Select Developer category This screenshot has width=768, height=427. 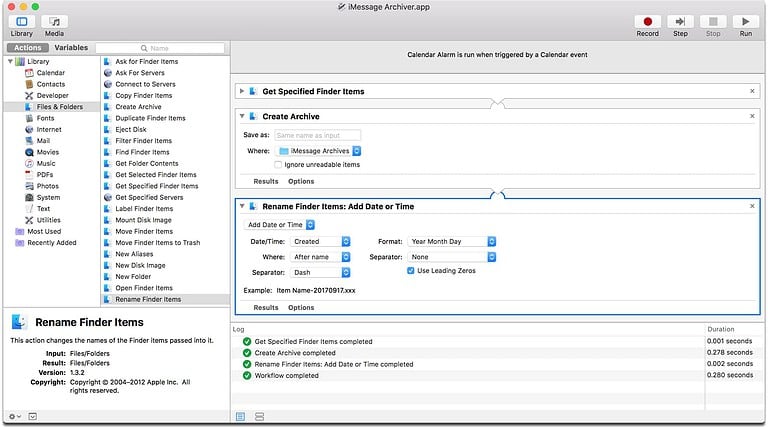click(x=52, y=95)
